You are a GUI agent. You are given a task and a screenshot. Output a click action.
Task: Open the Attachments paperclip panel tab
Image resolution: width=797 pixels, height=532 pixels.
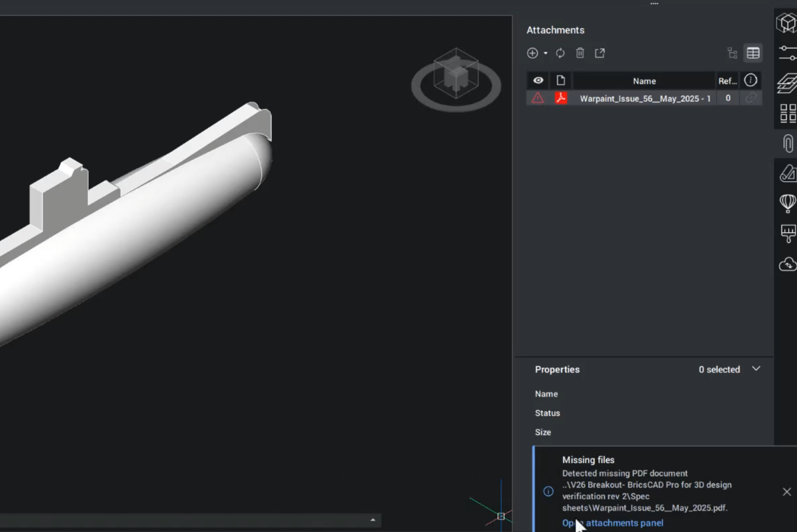788,144
